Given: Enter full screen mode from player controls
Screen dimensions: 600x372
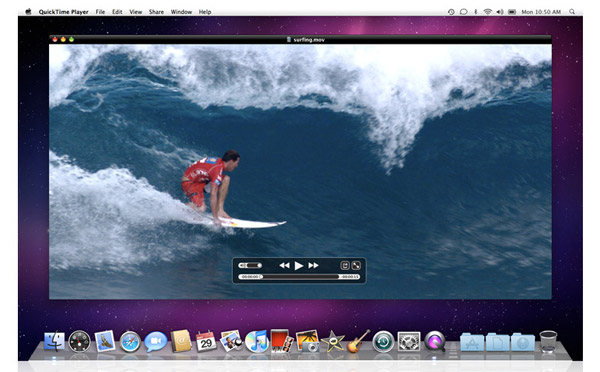Looking at the screenshot, I should pyautogui.click(x=356, y=265).
